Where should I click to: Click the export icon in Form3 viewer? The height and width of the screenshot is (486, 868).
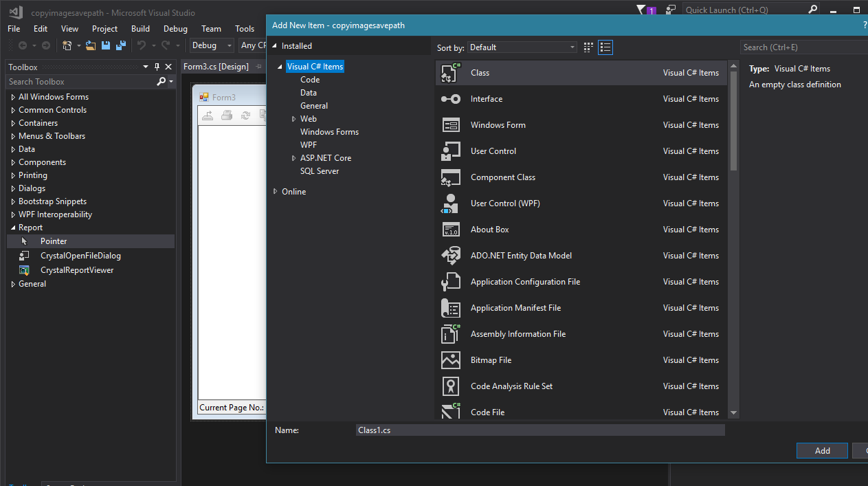coord(208,115)
